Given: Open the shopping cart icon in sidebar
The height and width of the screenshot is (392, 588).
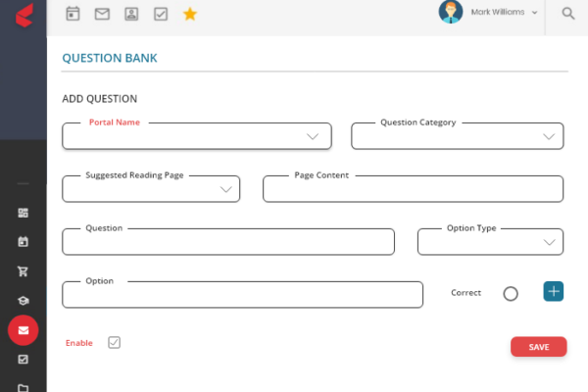Looking at the screenshot, I should coord(23,270).
